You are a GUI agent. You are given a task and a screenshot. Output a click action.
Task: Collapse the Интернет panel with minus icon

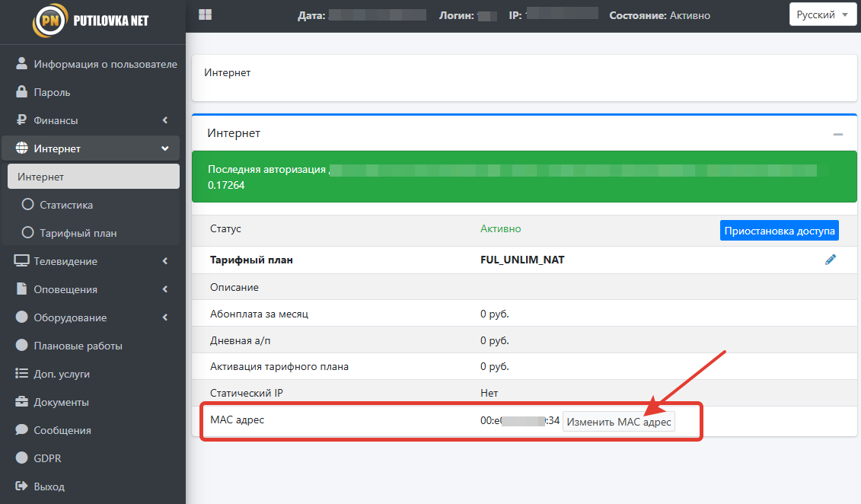[x=838, y=134]
